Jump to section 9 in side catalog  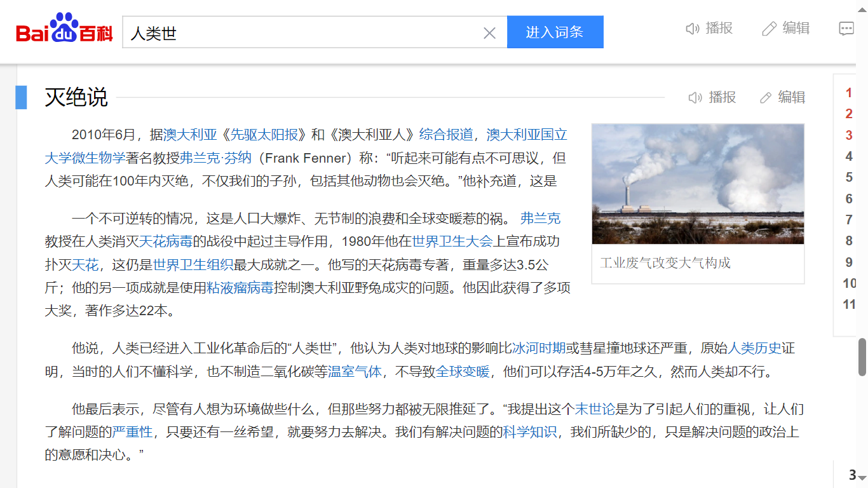(x=849, y=262)
